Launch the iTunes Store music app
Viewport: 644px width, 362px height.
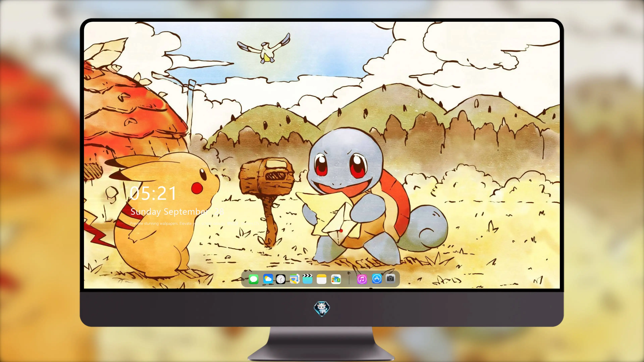pos(362,279)
